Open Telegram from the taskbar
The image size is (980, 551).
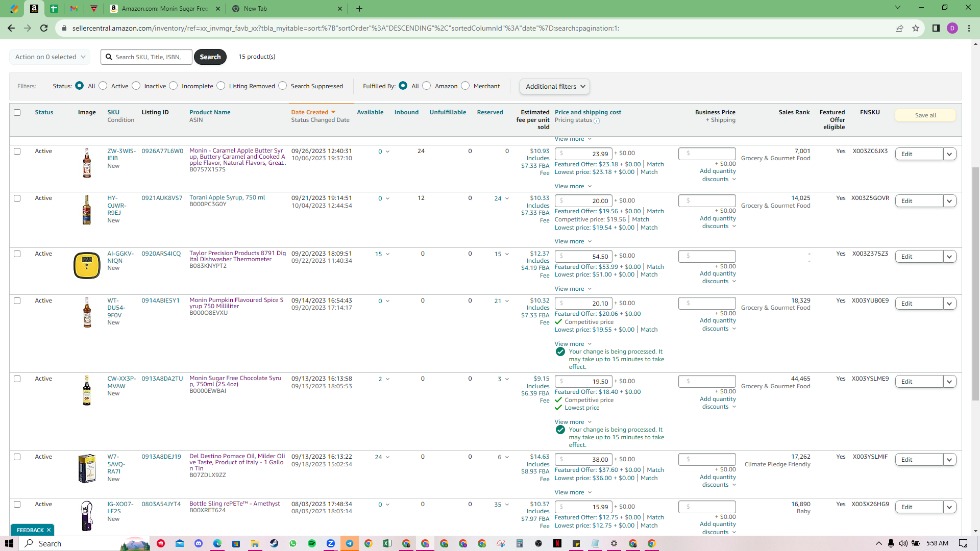(350, 543)
